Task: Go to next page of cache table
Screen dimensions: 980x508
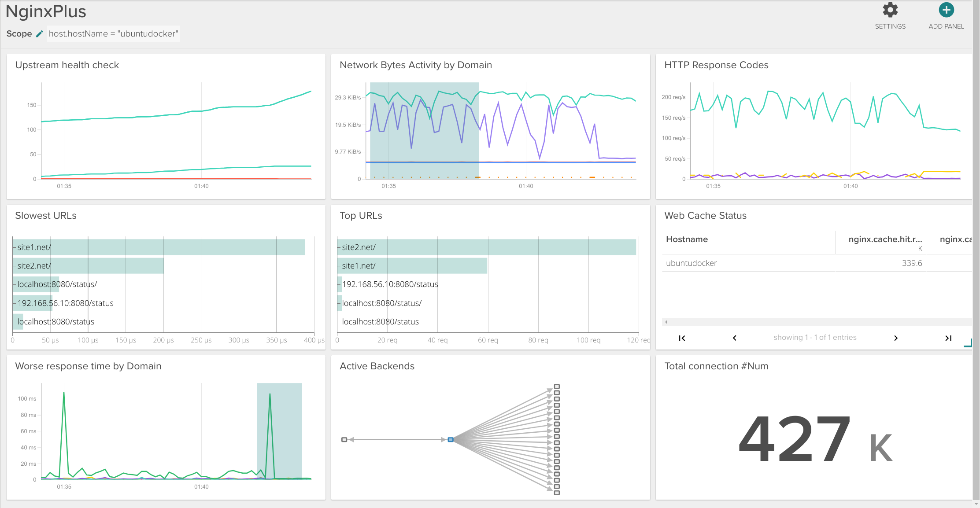Action: coord(896,338)
